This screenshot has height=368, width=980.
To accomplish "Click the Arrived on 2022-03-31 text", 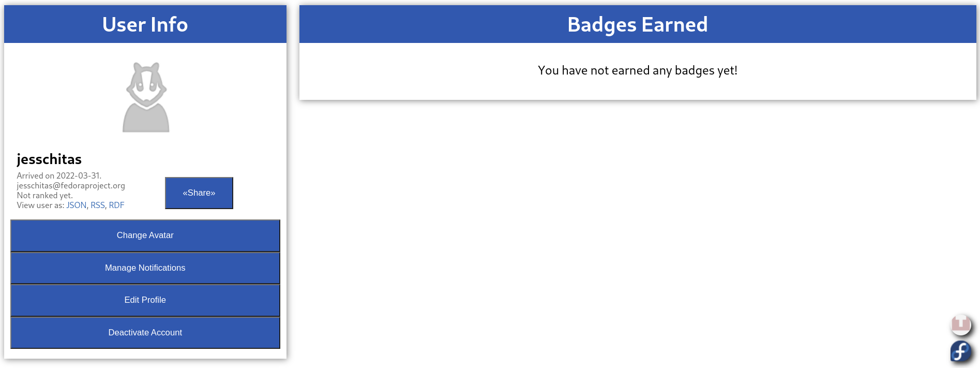I will 59,176.
